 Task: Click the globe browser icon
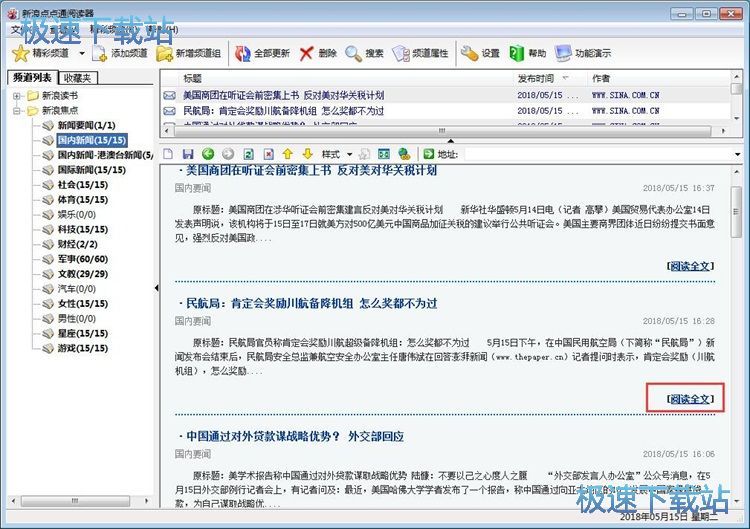tap(404, 154)
